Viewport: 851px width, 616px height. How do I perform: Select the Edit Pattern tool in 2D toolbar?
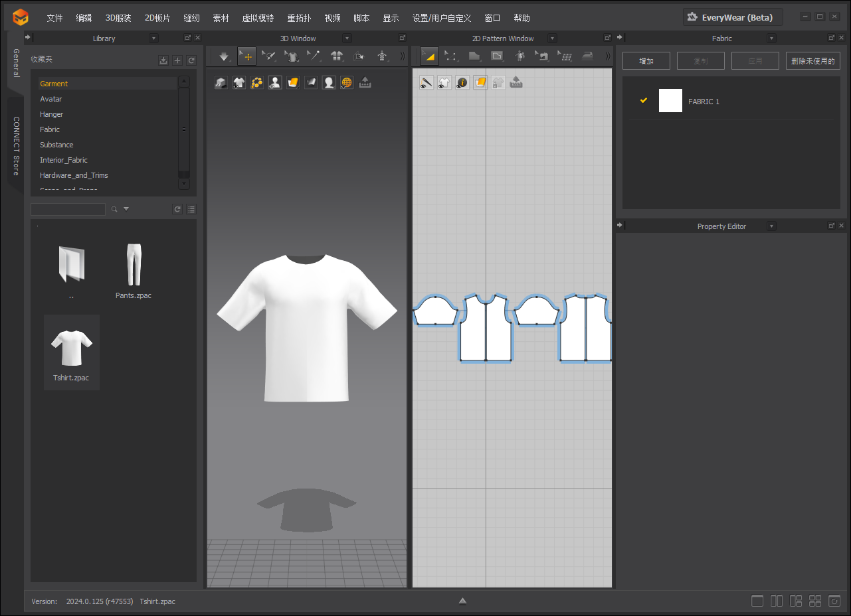pyautogui.click(x=429, y=56)
